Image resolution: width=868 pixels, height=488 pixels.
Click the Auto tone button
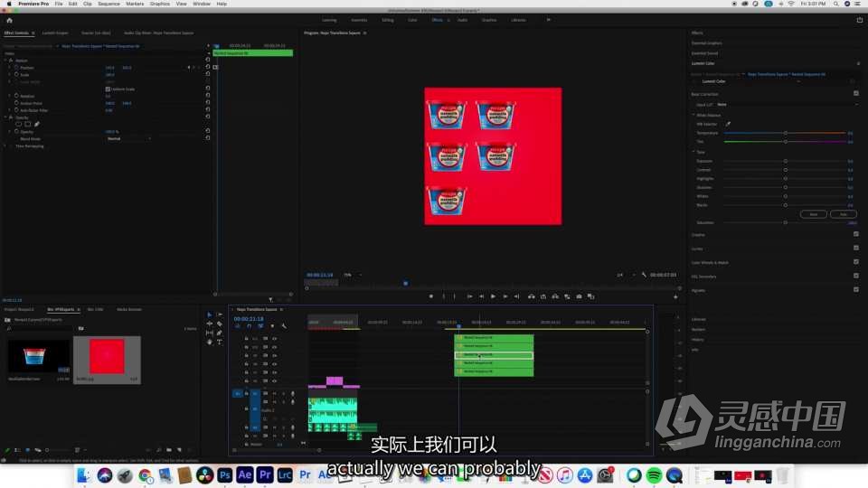coord(843,214)
